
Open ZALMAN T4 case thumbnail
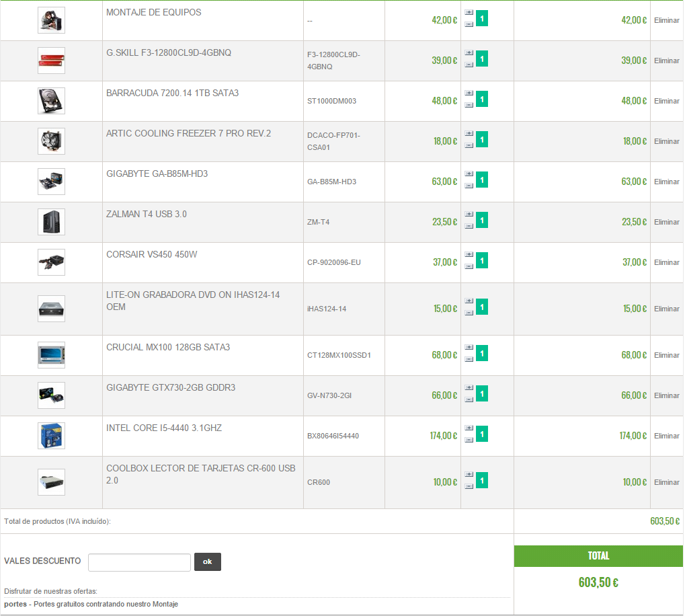[51, 222]
